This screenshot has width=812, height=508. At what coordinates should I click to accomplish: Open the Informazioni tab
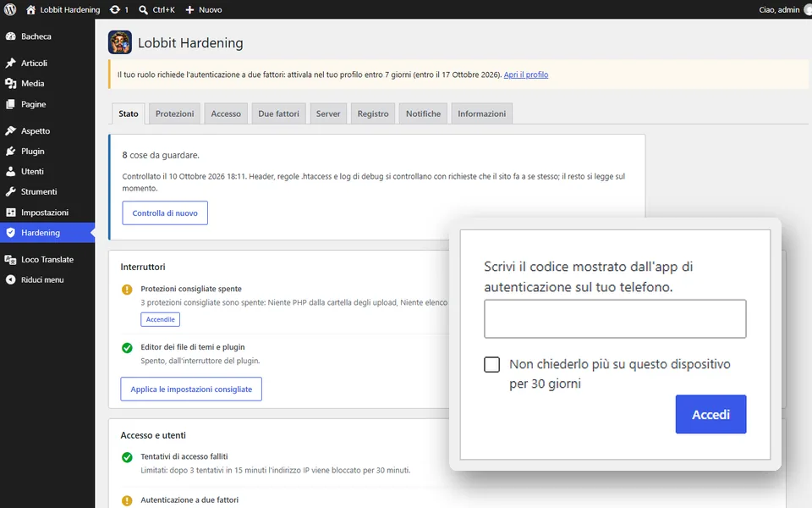tap(481, 113)
